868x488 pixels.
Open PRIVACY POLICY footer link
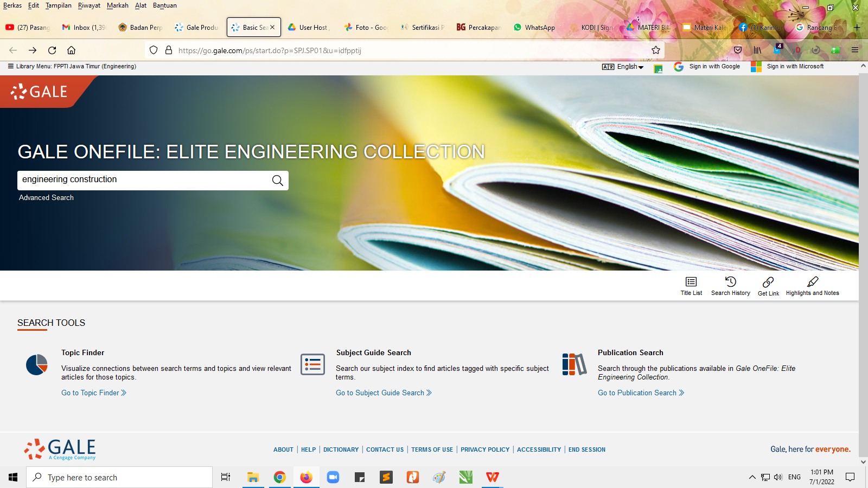pos(485,450)
